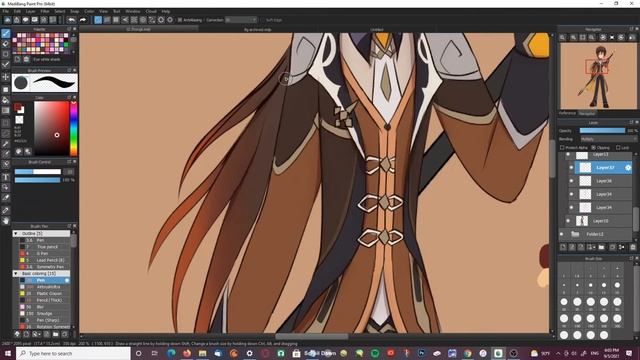
Task: Click the horizontal canvas scrollbar
Action: click(312, 336)
